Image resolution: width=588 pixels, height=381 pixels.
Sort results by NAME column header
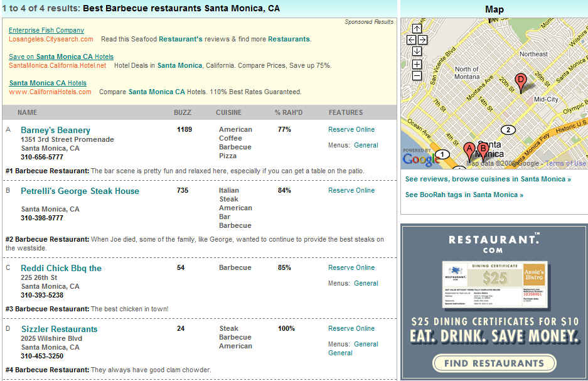click(x=28, y=112)
